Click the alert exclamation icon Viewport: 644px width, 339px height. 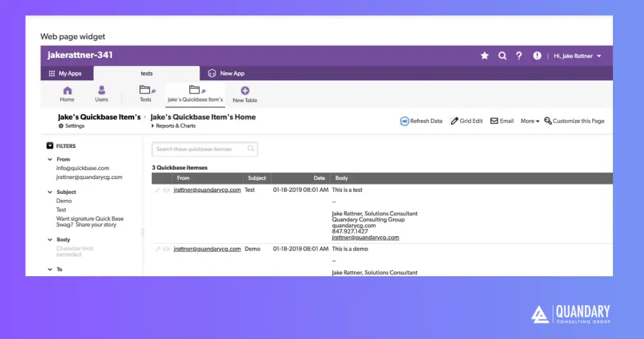click(x=537, y=55)
